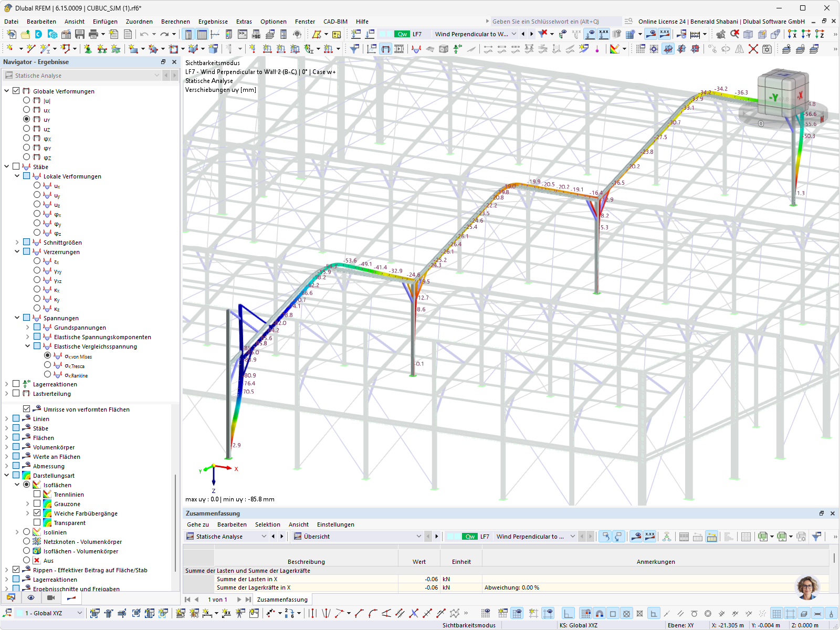Click Selektion in summary panel

pos(268,524)
